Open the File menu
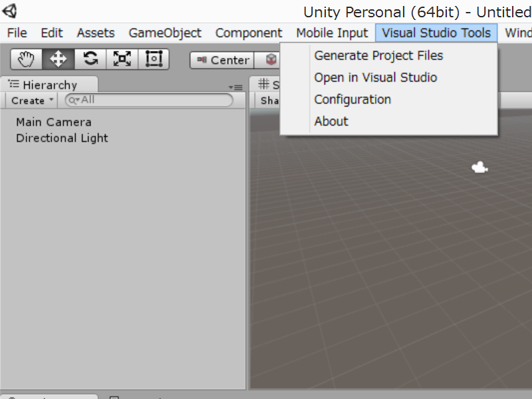This screenshot has height=399, width=532. click(x=17, y=33)
